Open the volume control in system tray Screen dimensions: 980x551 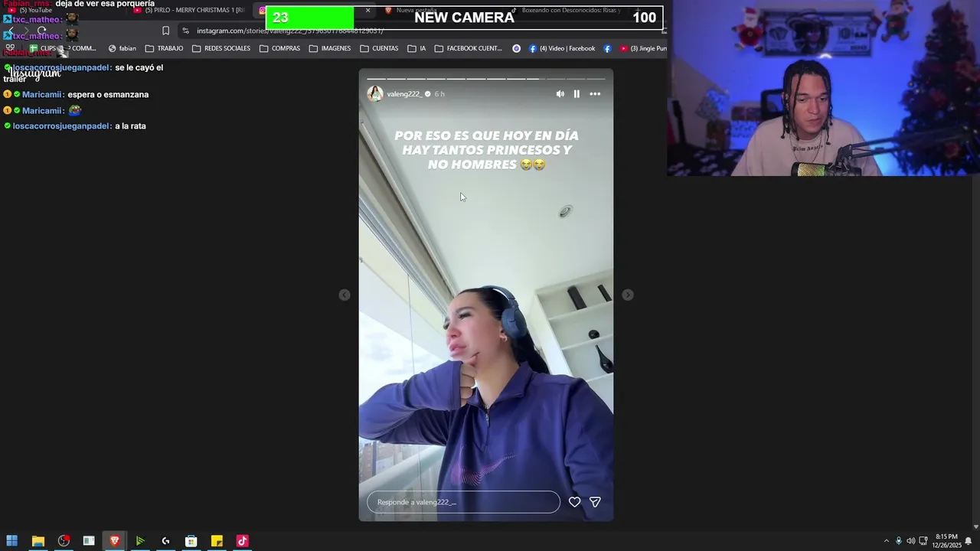[911, 541]
